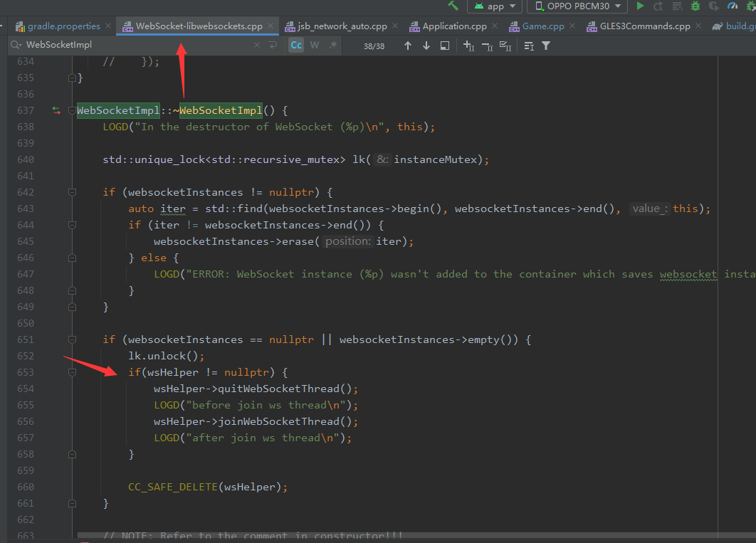Collapse the if block at line 642
This screenshot has width=756, height=543.
73,192
